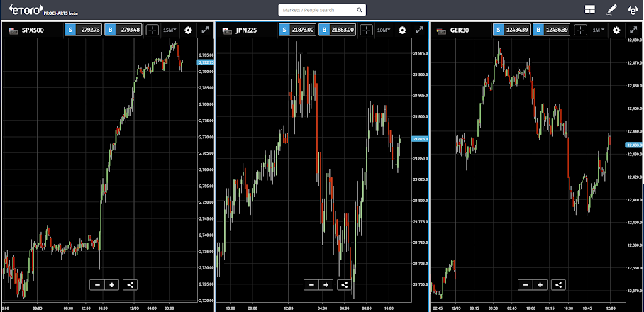
Task: Click the SPX500 flag icon
Action: [x=12, y=30]
